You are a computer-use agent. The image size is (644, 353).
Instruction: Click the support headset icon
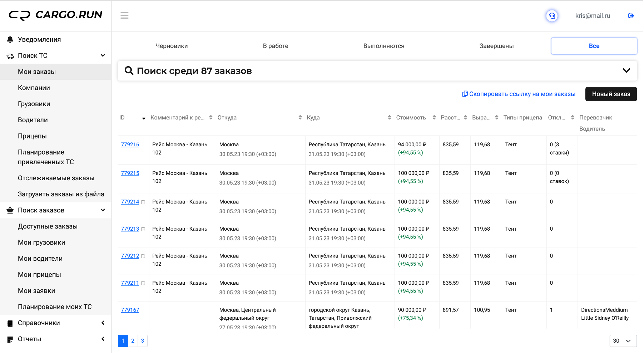tap(552, 16)
